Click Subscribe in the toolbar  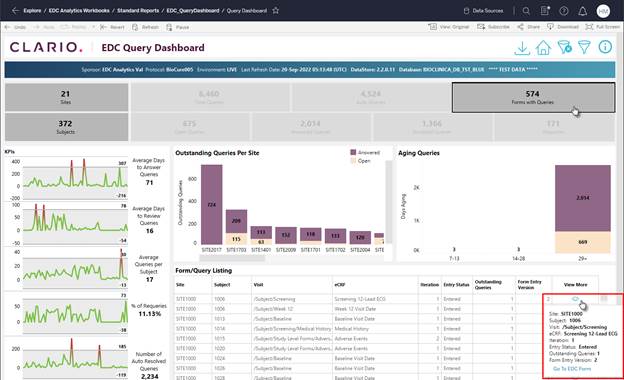pyautogui.click(x=493, y=27)
